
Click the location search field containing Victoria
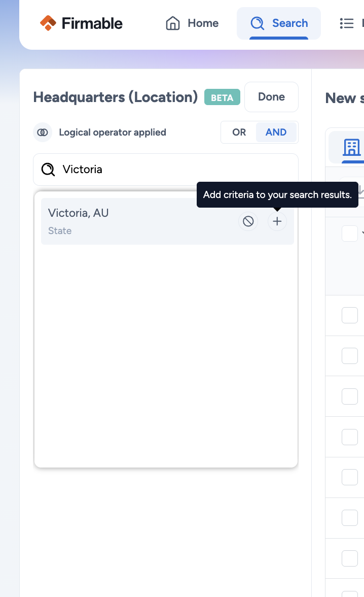coord(172,170)
